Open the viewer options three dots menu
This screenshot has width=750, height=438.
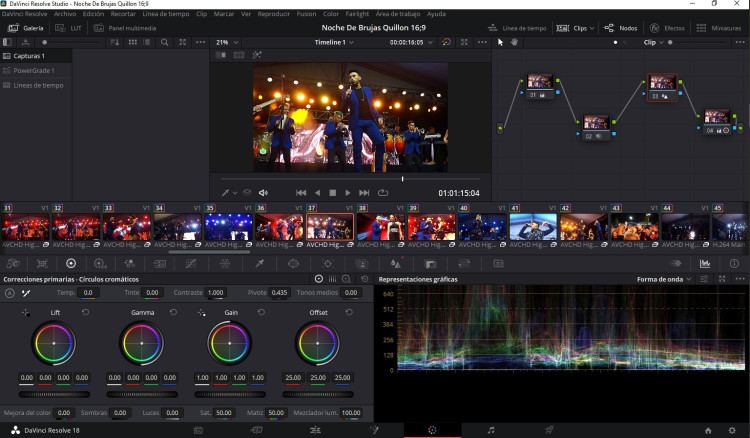(482, 42)
